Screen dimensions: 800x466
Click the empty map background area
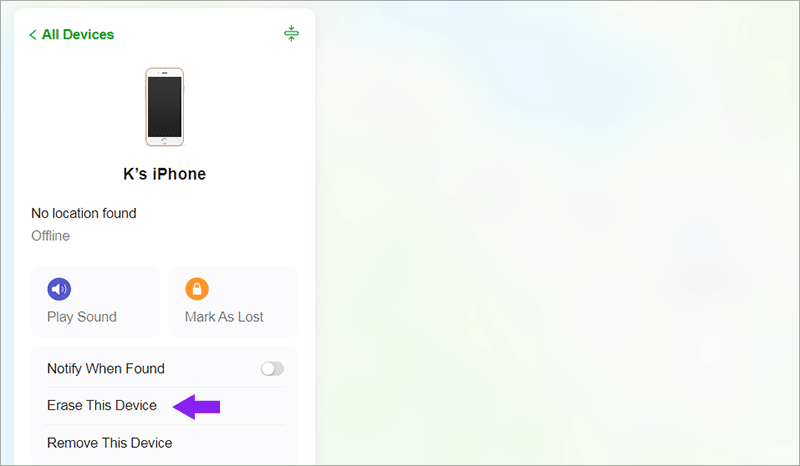pyautogui.click(x=556, y=235)
